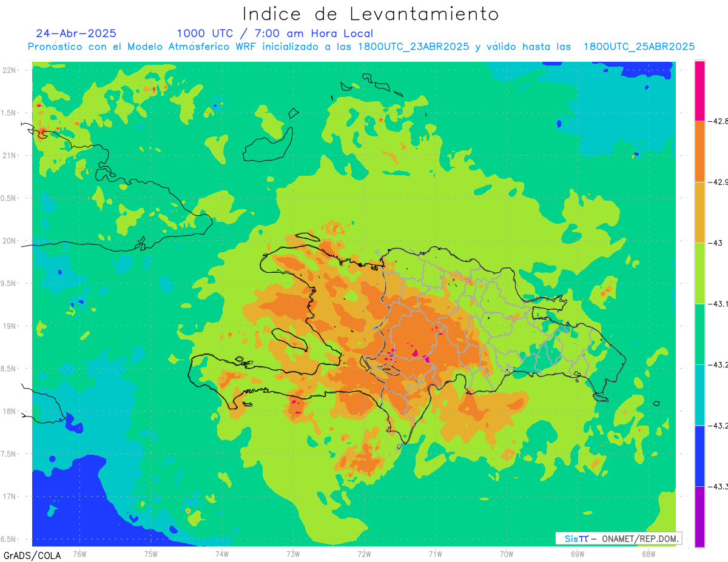Click the "70W" longitude label
Image resolution: width=728 pixels, height=562 pixels.
pos(507,554)
